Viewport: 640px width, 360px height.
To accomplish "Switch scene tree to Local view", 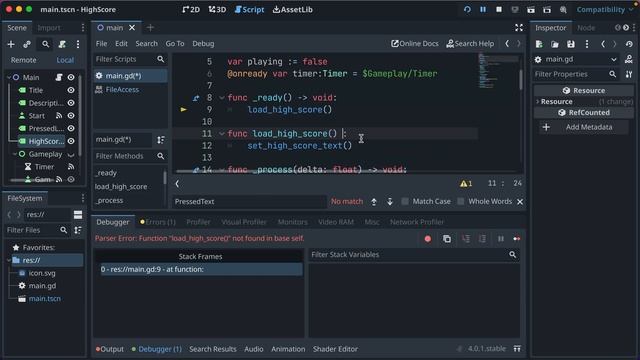I will (65, 60).
